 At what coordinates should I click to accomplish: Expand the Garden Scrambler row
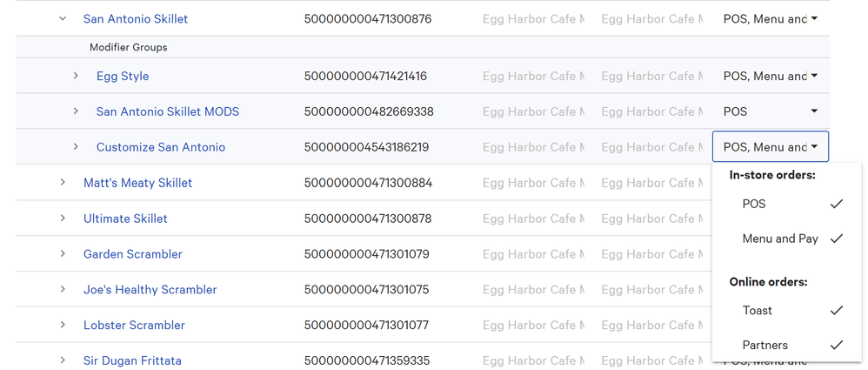click(x=63, y=254)
